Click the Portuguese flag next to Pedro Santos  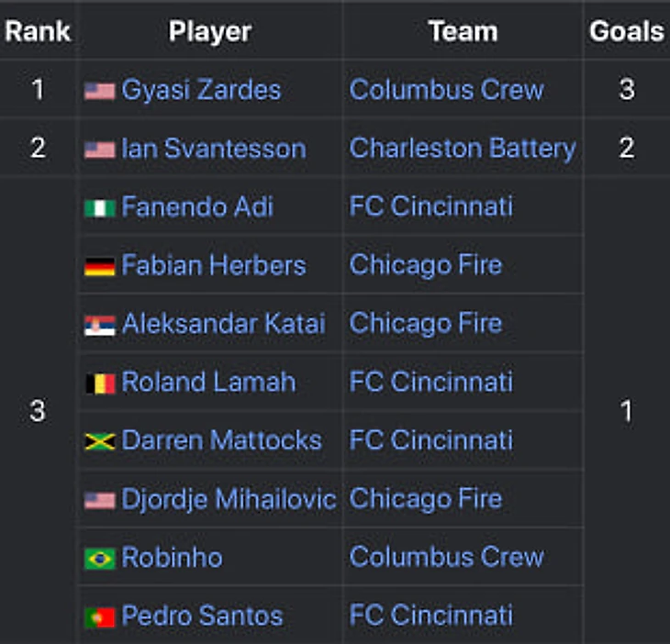[x=99, y=616]
